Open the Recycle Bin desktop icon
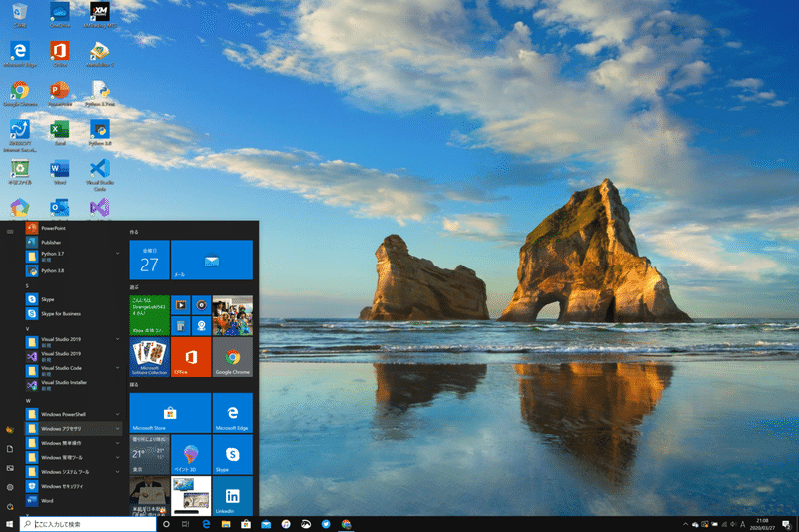799x532 pixels. click(x=20, y=14)
